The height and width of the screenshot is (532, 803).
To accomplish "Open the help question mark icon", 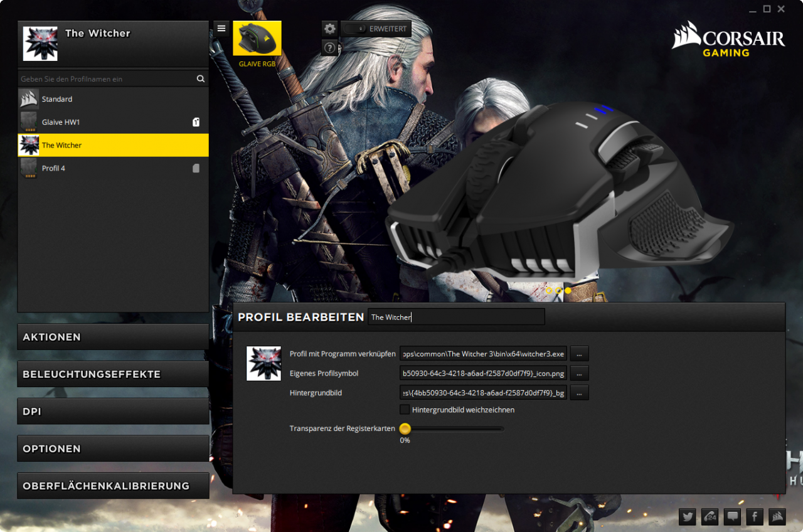I will [330, 48].
